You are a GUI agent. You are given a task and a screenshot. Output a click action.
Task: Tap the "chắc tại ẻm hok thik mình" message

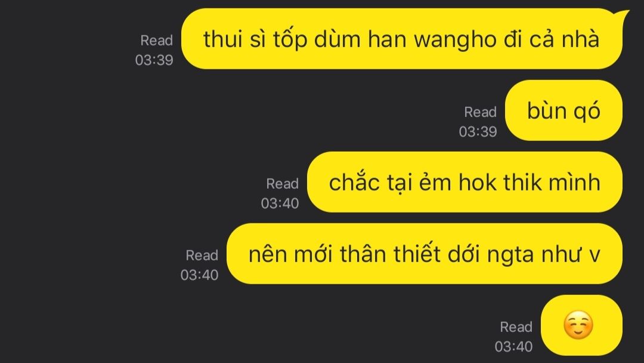coord(465,181)
